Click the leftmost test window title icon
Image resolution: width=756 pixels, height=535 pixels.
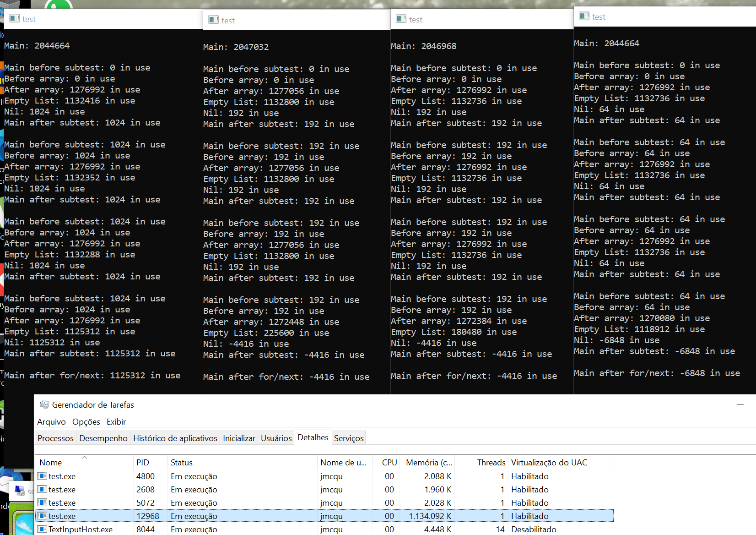[x=15, y=19]
